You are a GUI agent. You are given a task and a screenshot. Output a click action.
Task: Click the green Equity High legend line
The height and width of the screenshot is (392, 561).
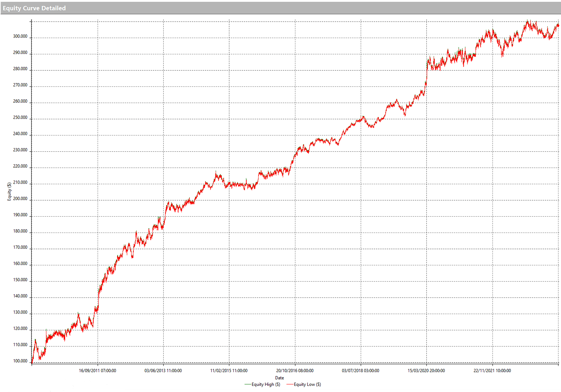click(248, 384)
